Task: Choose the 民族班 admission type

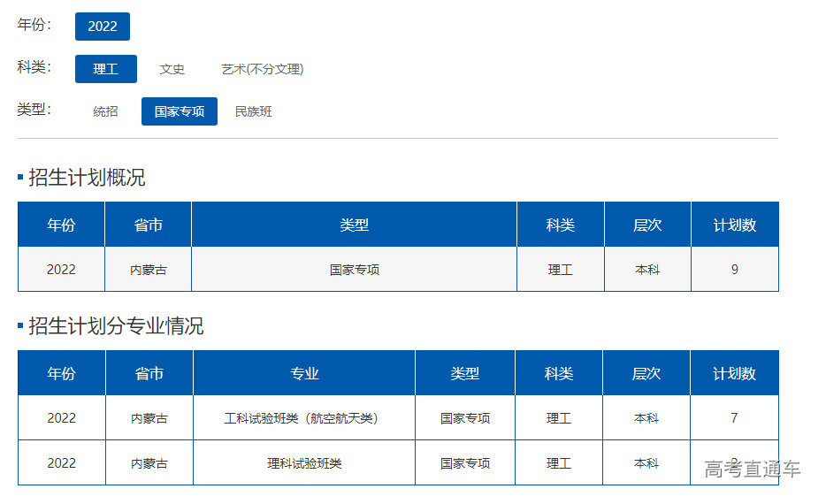Action: (254, 111)
